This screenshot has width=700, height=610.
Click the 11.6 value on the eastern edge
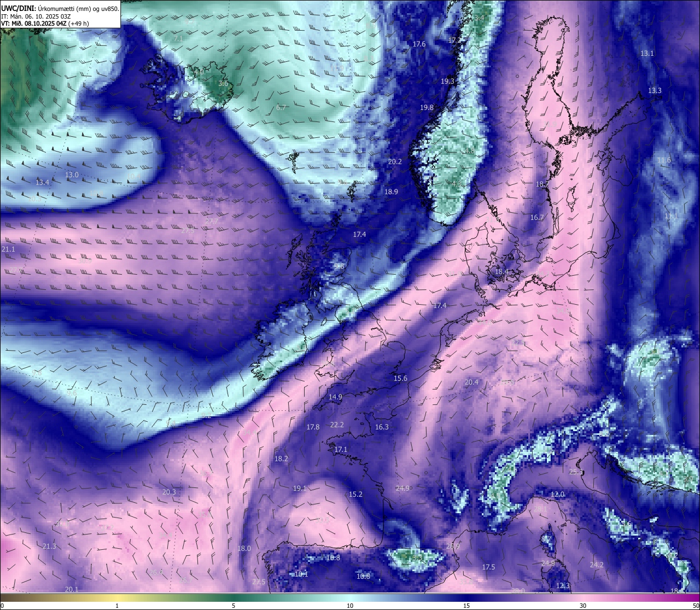(x=664, y=160)
